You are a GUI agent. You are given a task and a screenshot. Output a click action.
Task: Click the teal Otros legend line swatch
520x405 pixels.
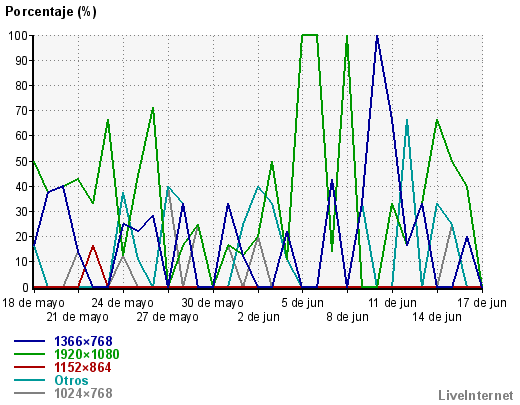click(29, 380)
